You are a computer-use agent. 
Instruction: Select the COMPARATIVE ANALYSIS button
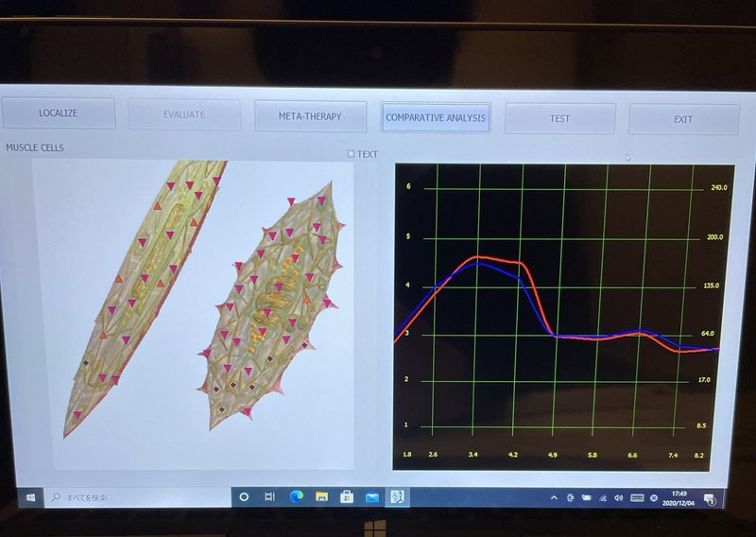click(436, 118)
